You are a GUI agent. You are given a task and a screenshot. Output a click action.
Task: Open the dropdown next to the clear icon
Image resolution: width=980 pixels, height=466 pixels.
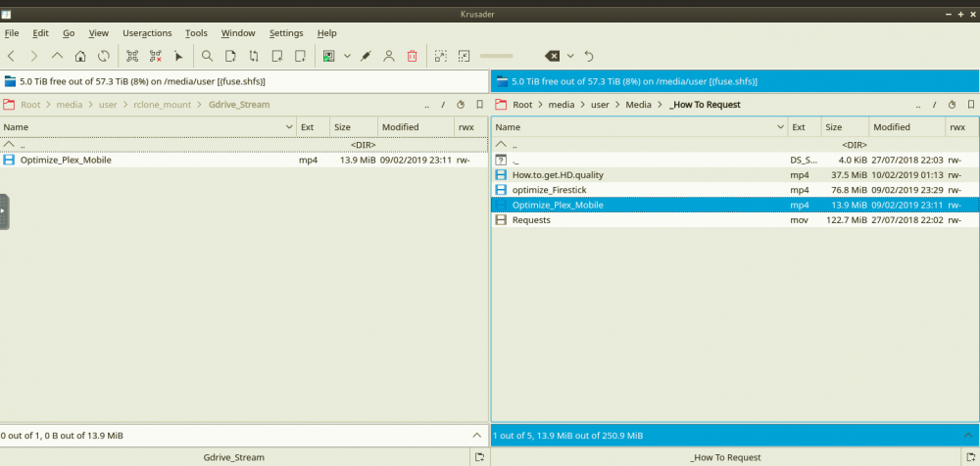point(570,56)
